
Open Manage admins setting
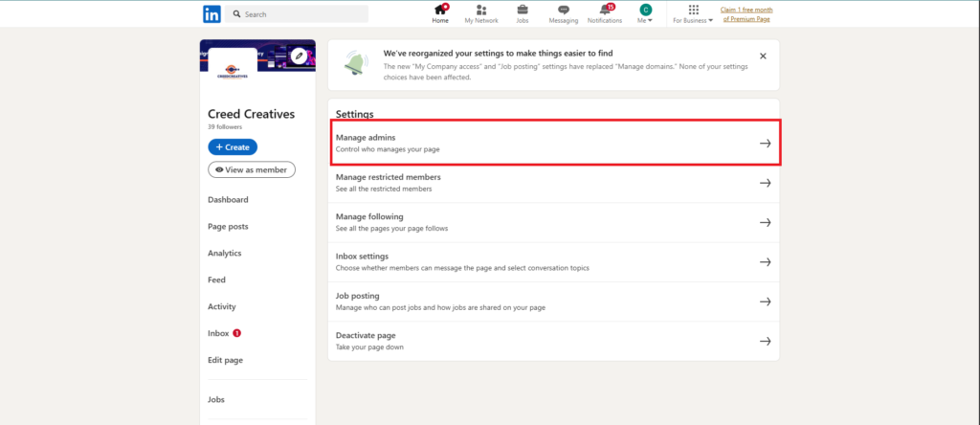coord(554,144)
